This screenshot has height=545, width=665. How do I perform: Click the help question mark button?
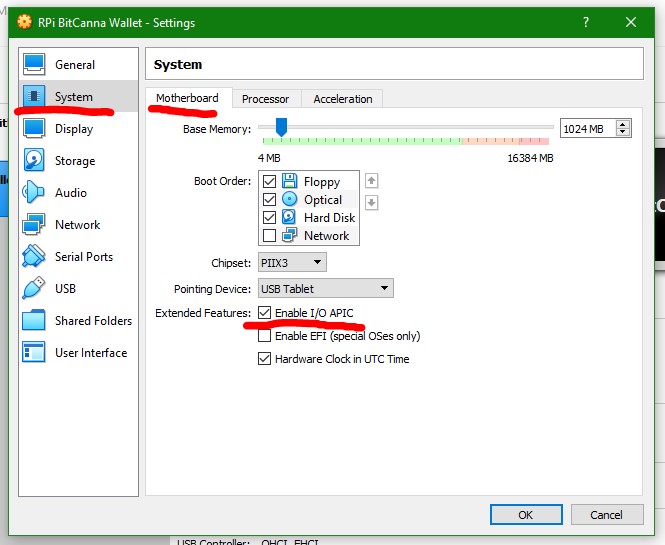coord(586,22)
